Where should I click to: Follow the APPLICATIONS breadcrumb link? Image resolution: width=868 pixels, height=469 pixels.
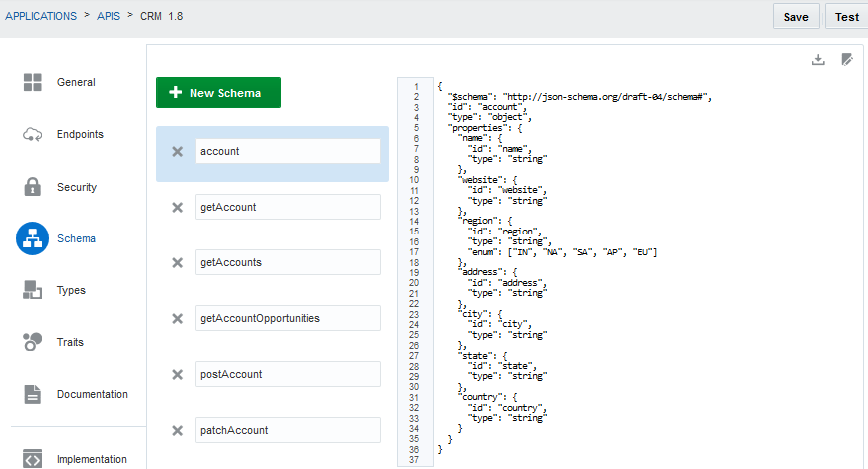coord(41,16)
